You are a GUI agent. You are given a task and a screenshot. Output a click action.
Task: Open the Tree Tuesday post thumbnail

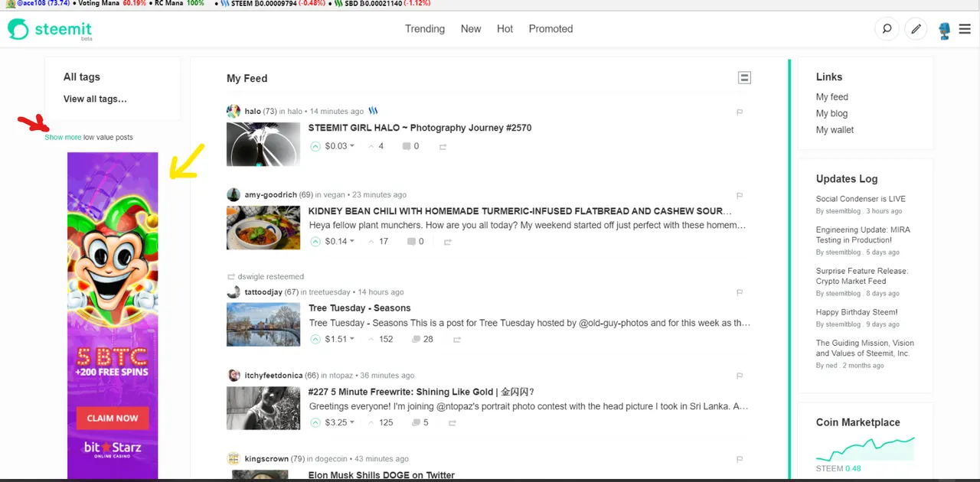[x=263, y=324]
